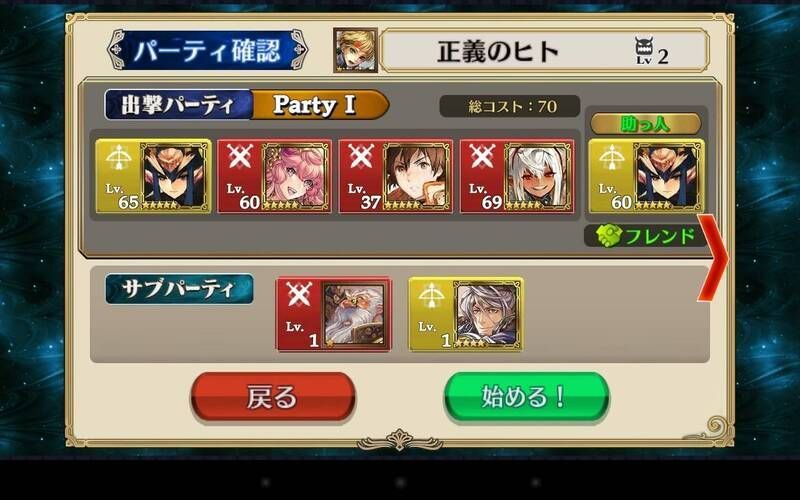The width and height of the screenshot is (800, 500).
Task: Tap the 助っ人 helper label
Action: pos(645,124)
